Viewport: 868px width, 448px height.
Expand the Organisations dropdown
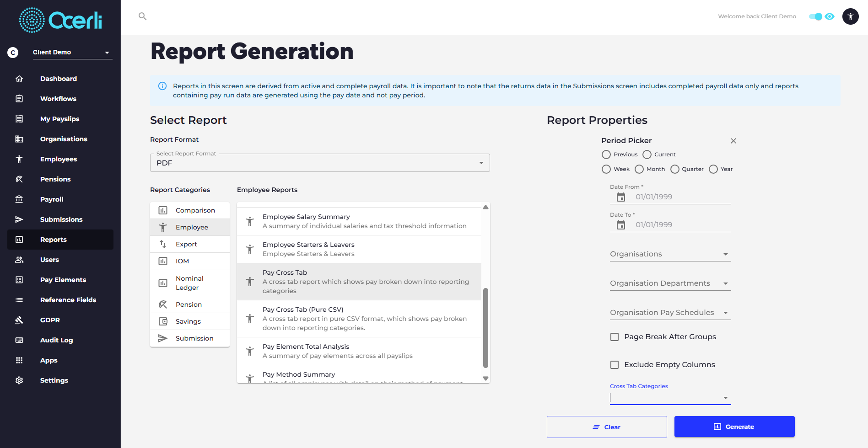(670, 254)
